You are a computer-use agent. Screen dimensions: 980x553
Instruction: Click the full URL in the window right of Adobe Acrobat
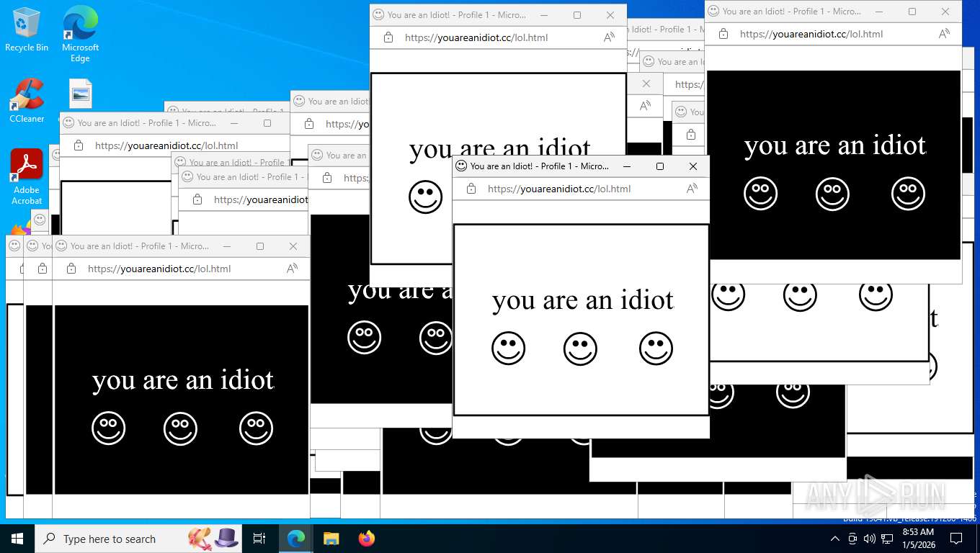pos(166,145)
